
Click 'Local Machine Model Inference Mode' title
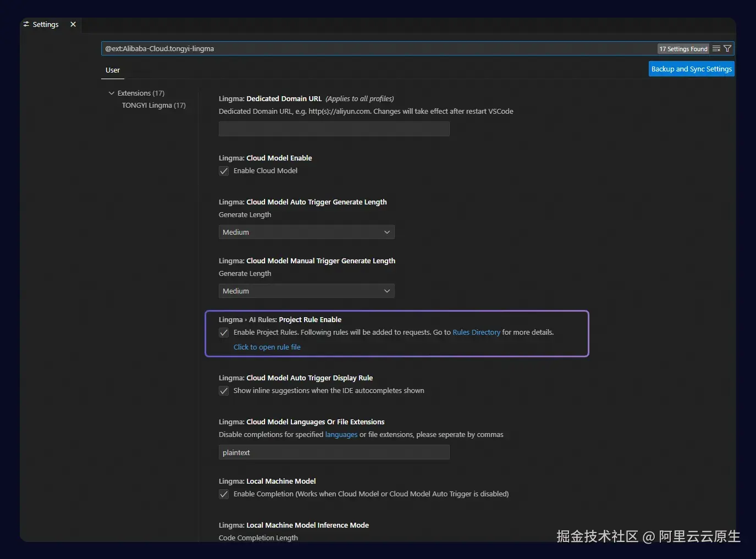coord(307,525)
